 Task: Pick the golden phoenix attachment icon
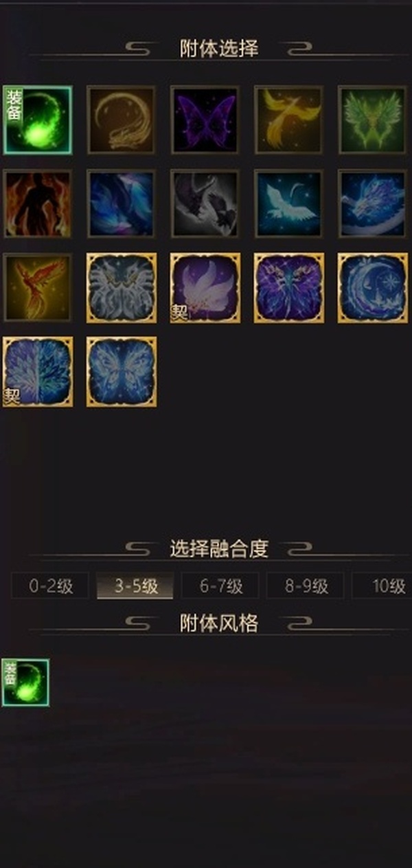(x=288, y=120)
